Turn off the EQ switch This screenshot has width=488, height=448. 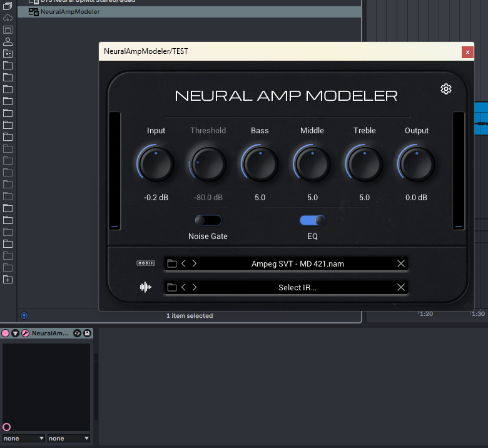(x=313, y=220)
